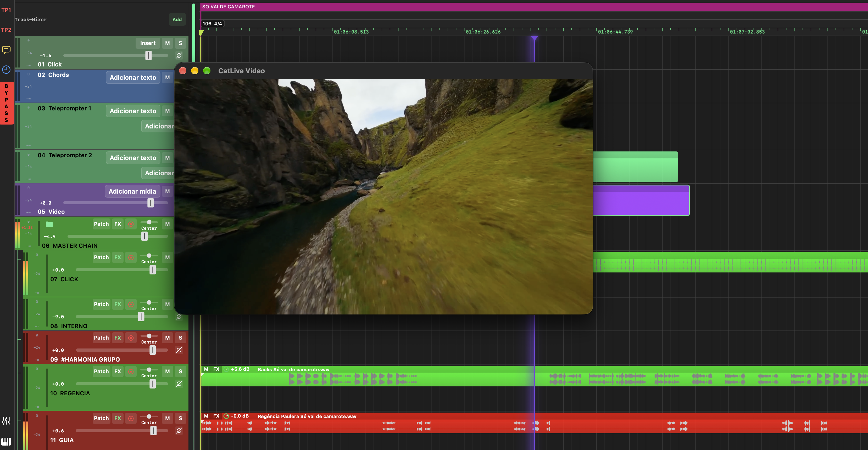Click the blue clock icon in sidebar

pyautogui.click(x=6, y=70)
